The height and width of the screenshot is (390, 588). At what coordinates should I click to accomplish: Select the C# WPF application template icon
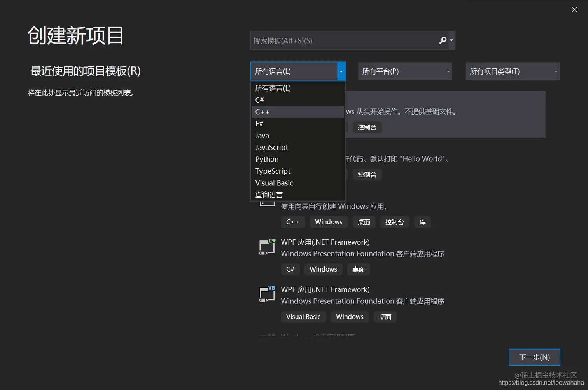click(x=267, y=247)
